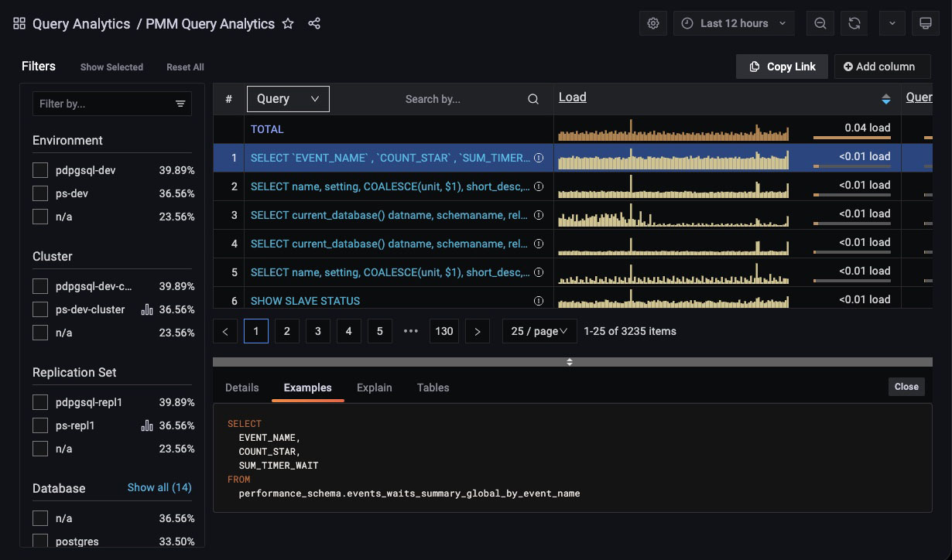The width and height of the screenshot is (952, 560).
Task: Click the Copy Link button
Action: (x=782, y=67)
